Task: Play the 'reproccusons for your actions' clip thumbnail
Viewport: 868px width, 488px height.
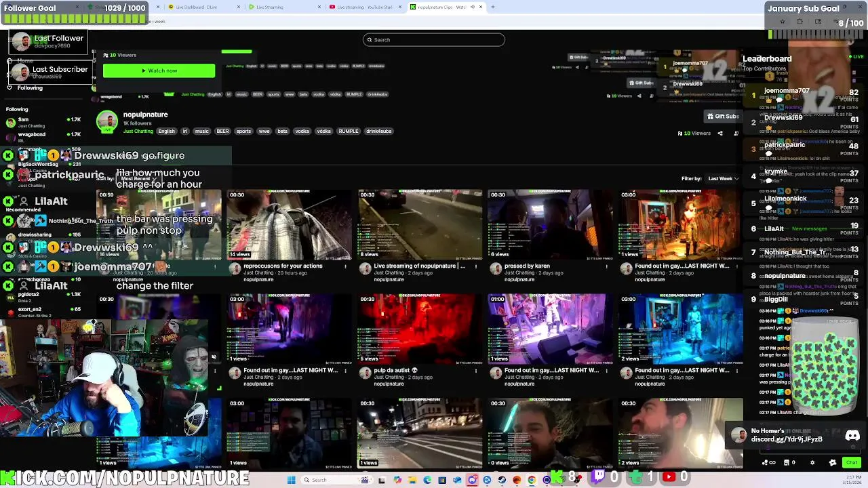Action: coord(289,224)
